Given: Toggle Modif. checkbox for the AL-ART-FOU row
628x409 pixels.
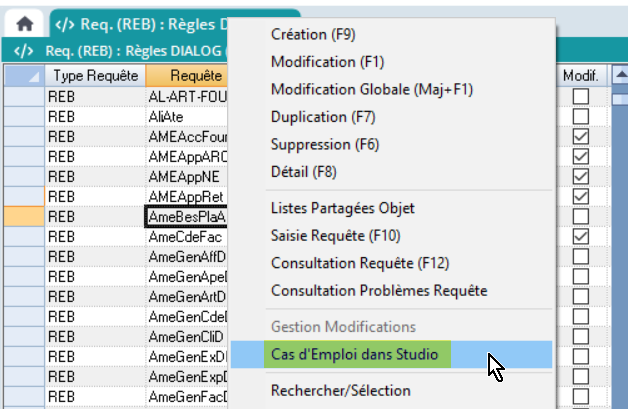Looking at the screenshot, I should (x=580, y=96).
